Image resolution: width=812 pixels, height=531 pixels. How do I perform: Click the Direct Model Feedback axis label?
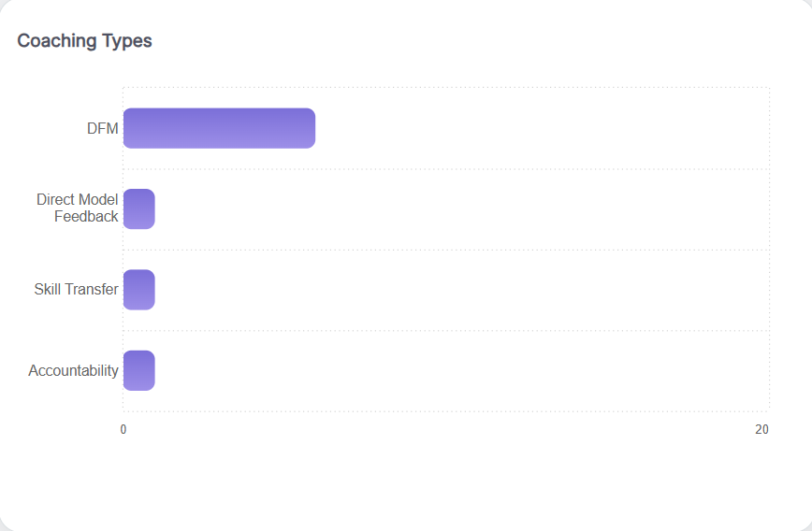78,208
